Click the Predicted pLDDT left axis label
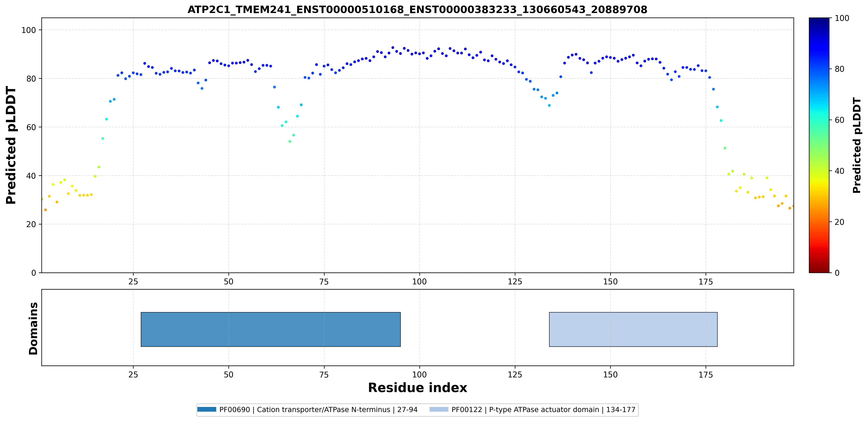The height and width of the screenshot is (422, 868). coord(11,145)
